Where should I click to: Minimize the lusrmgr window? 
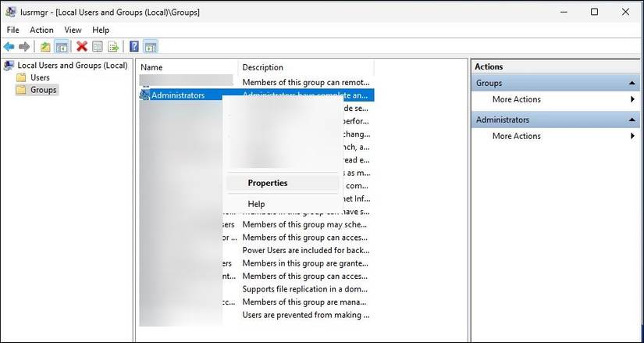point(564,12)
